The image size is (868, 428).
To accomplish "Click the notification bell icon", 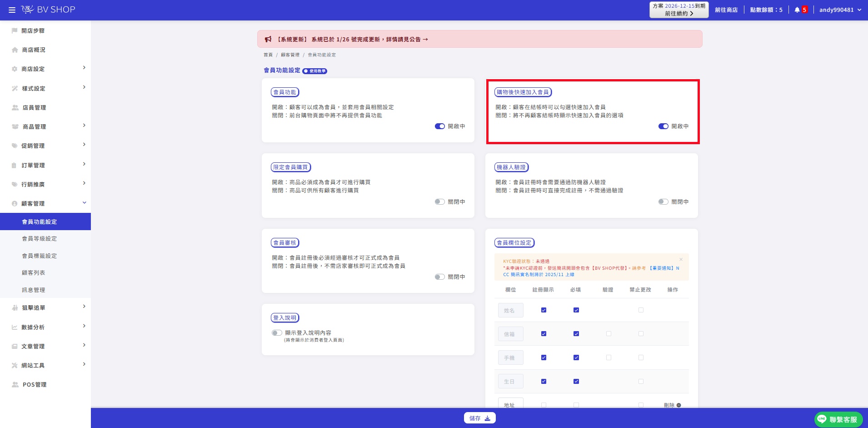I will 797,10.
